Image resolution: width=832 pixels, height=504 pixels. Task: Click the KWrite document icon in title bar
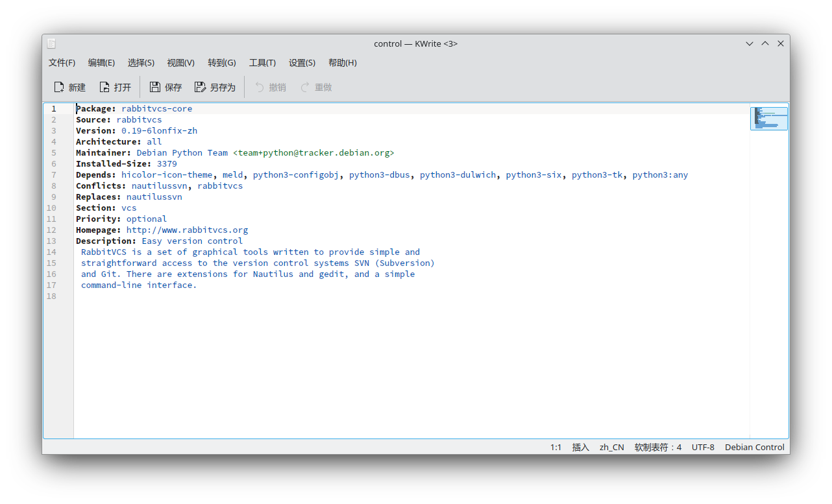pyautogui.click(x=51, y=43)
